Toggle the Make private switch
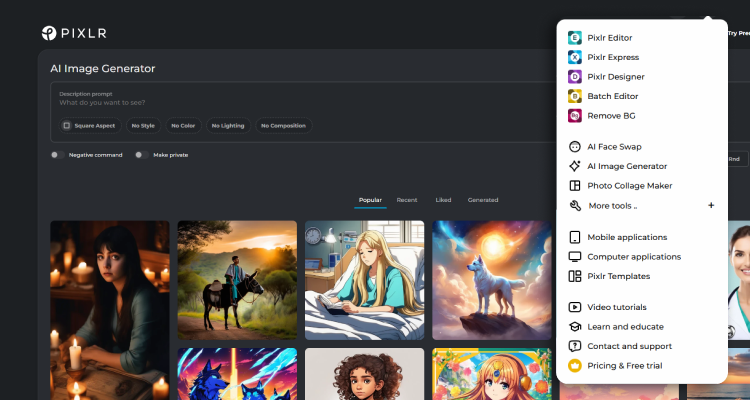Screen dimensions: 750x400 click(x=142, y=155)
